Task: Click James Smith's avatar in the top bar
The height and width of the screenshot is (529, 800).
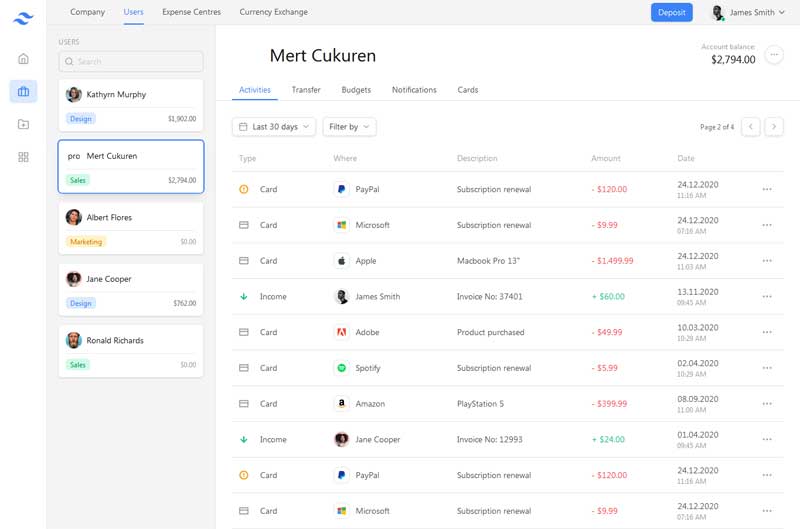Action: [718, 12]
